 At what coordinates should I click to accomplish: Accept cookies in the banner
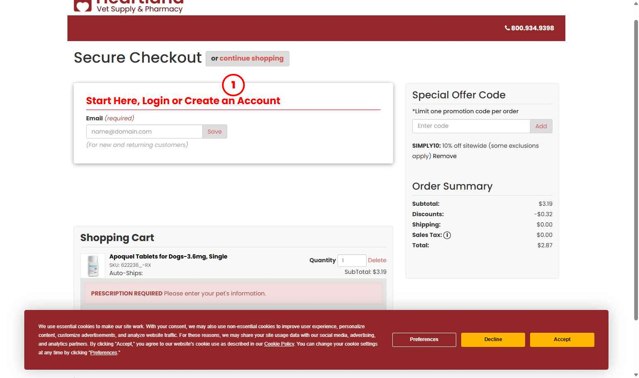pos(562,339)
